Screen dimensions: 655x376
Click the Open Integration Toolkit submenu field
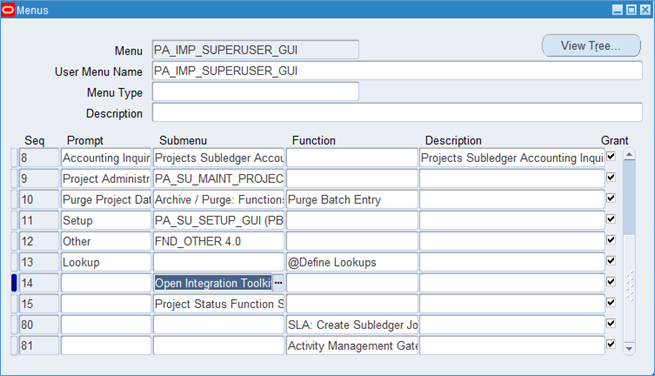(213, 283)
